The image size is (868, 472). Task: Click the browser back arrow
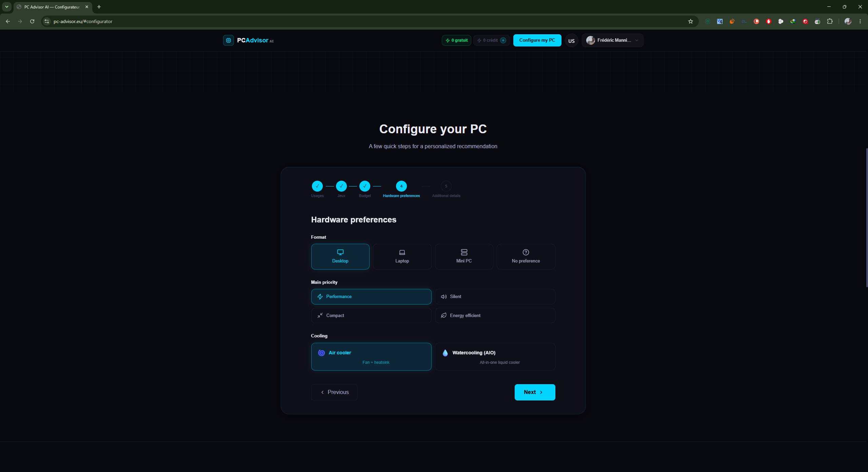coord(8,21)
